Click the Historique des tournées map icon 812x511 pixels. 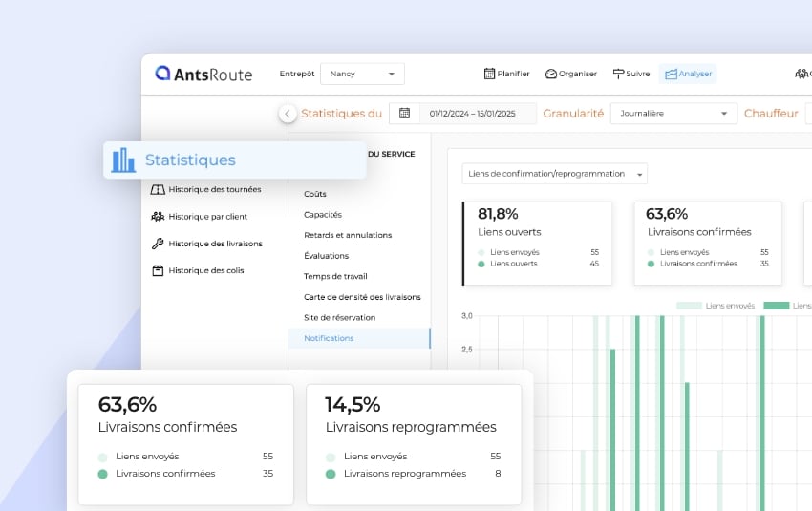[158, 189]
